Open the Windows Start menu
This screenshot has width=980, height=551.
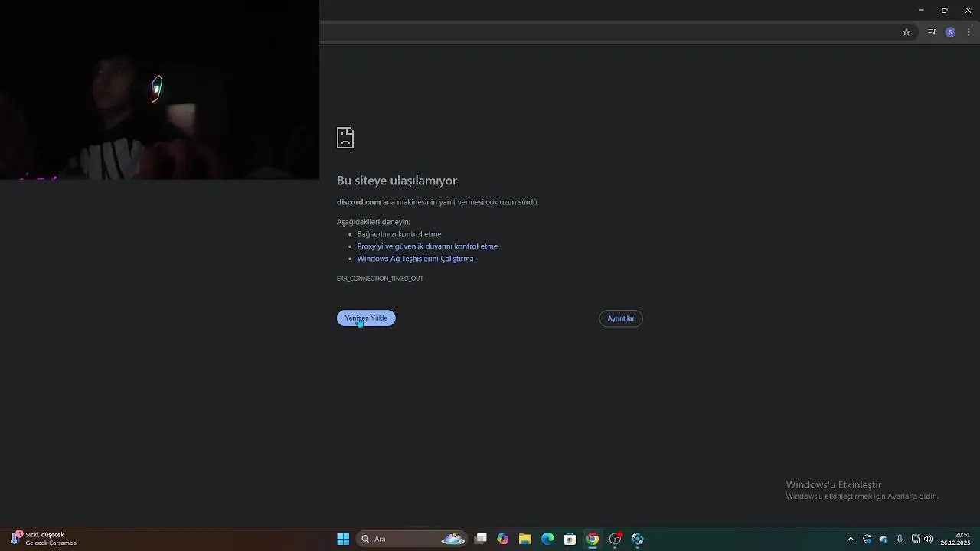[343, 539]
